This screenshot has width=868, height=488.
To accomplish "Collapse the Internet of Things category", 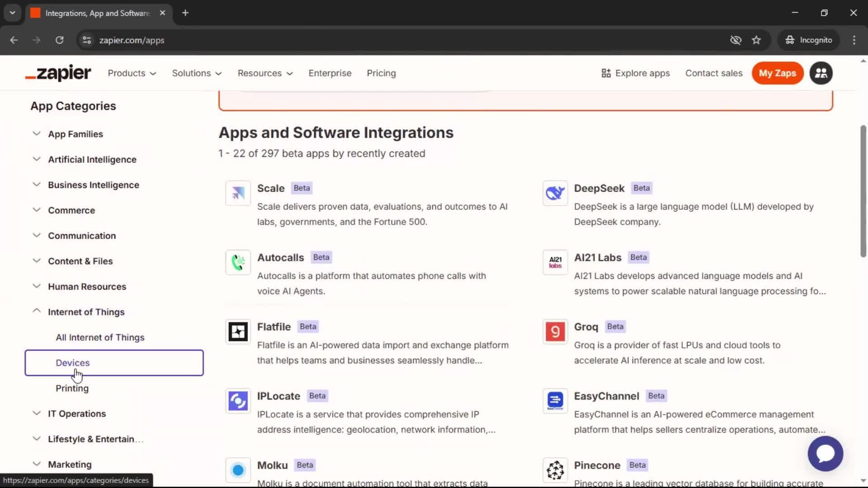I will (37, 311).
